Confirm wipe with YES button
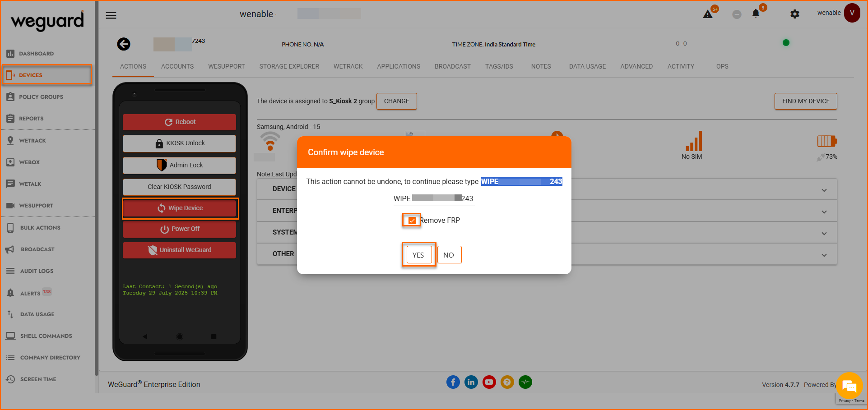 coord(418,255)
